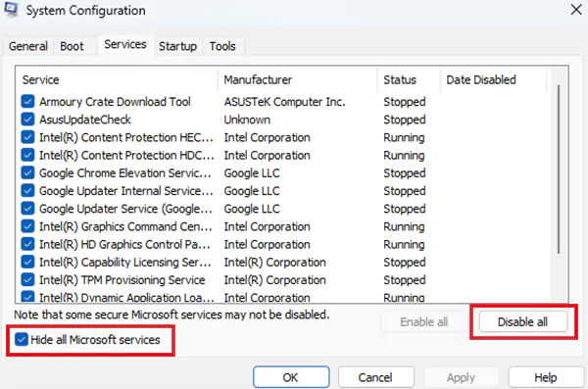Uncheck Intel(R) Graphics Command Center checkbox

coord(27,226)
